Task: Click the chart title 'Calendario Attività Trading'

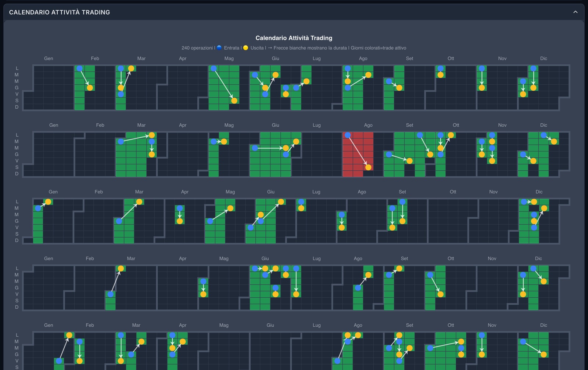Action: pyautogui.click(x=294, y=38)
